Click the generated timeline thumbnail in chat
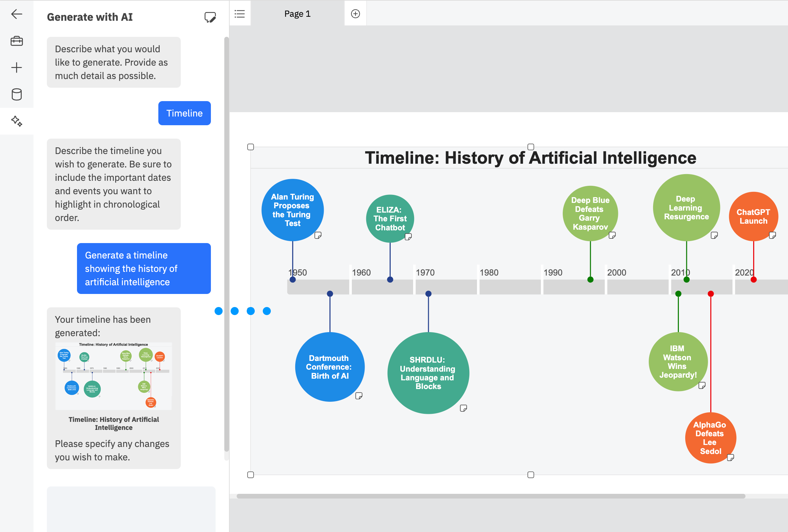 (113, 376)
